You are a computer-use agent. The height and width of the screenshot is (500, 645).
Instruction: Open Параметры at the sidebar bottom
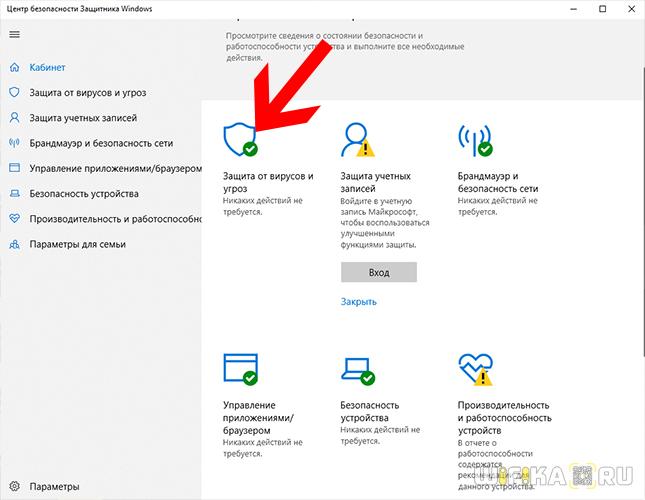pyautogui.click(x=54, y=486)
